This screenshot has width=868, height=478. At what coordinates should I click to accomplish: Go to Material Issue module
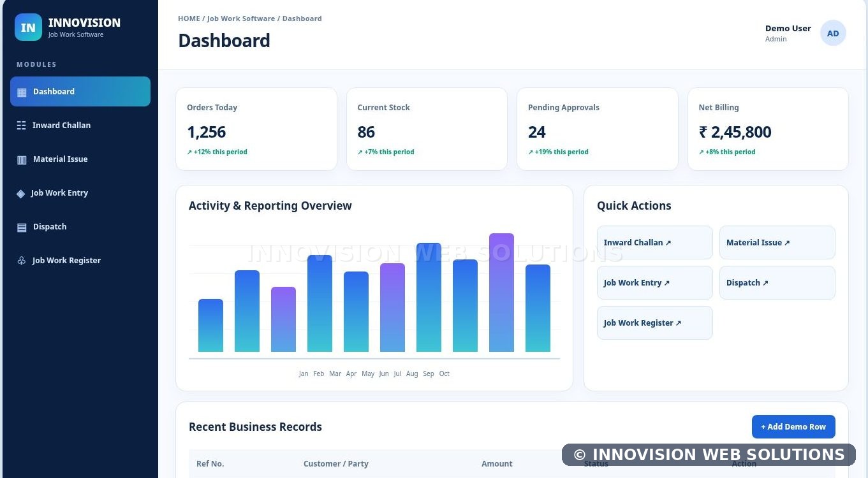coord(80,159)
